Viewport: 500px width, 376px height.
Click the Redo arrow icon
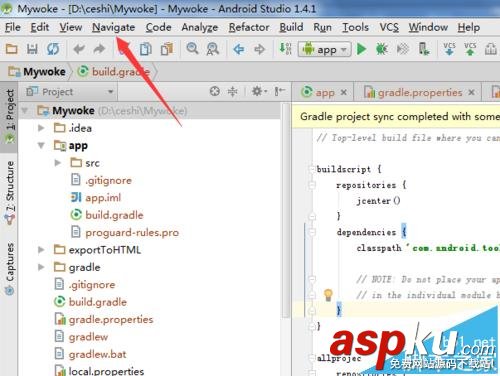pos(99,49)
